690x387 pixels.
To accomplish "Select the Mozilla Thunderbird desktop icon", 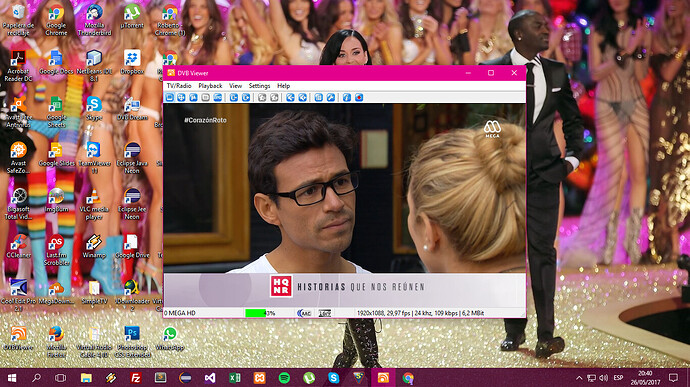I will pos(94,20).
